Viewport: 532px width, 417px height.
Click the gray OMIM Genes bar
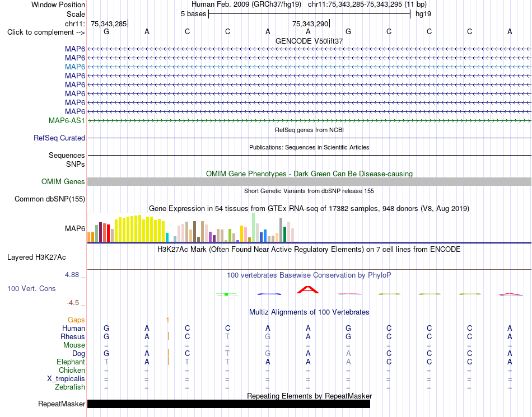pos(309,182)
